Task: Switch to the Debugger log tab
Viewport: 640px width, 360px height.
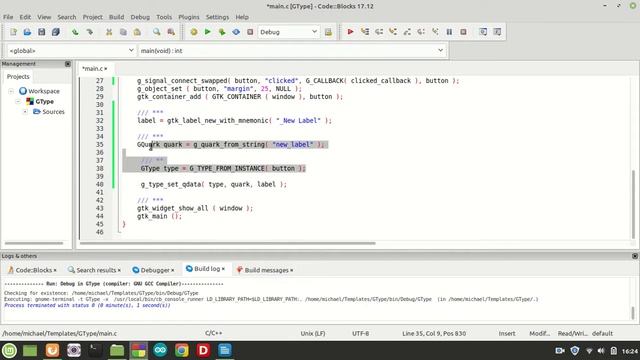Action: 153,270
